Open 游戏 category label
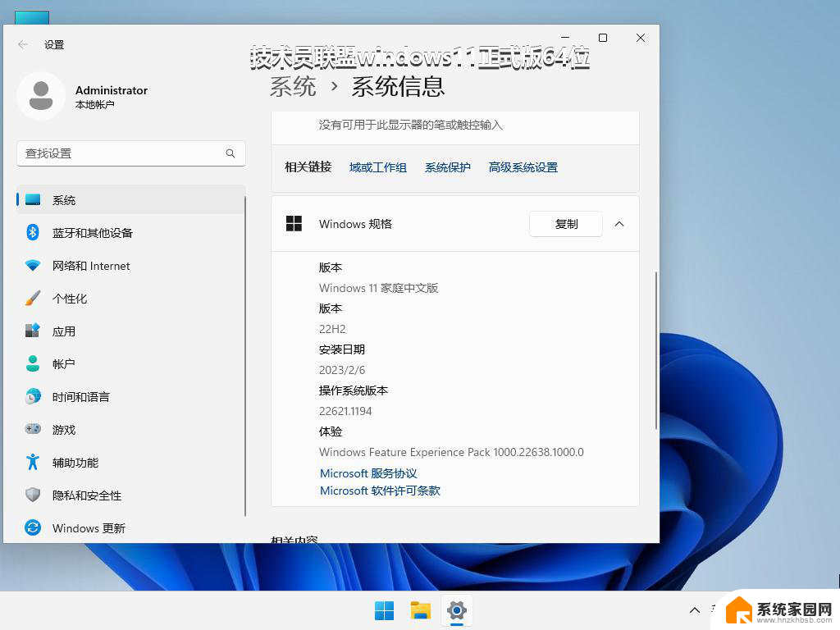The height and width of the screenshot is (630, 840). pos(64,430)
